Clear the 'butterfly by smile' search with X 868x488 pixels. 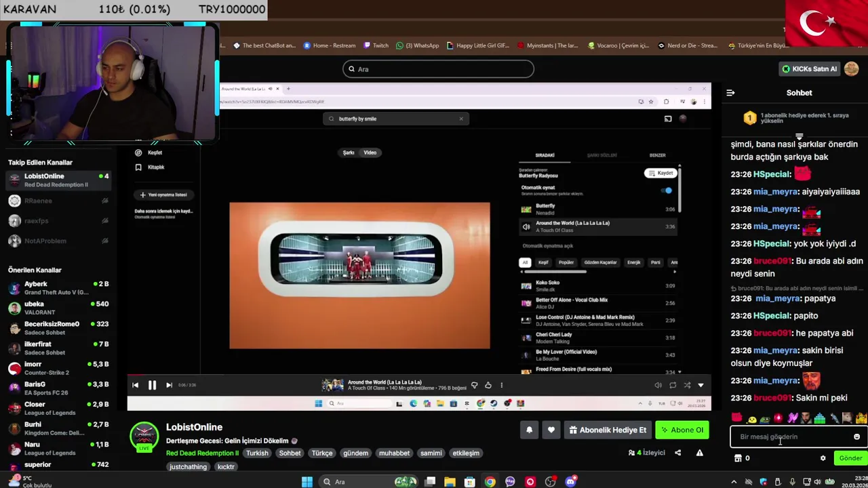461,119
